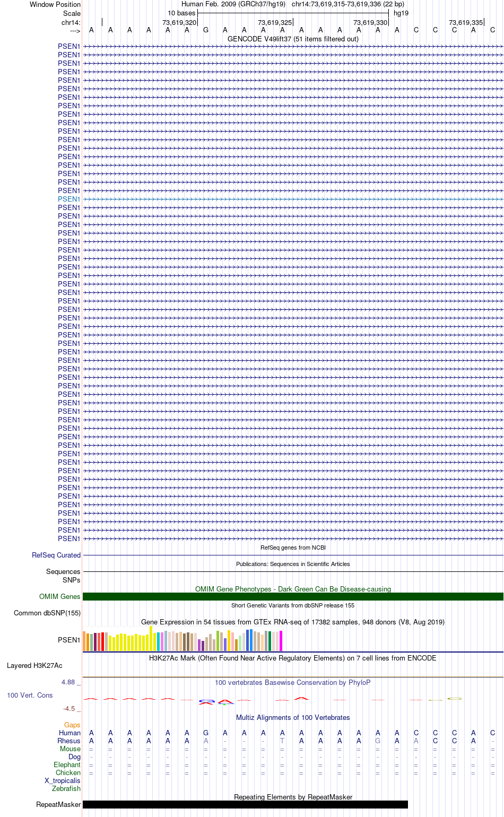Open the OMIM Gene Phenotypes track title
This screenshot has width=504, height=817.
tap(293, 589)
